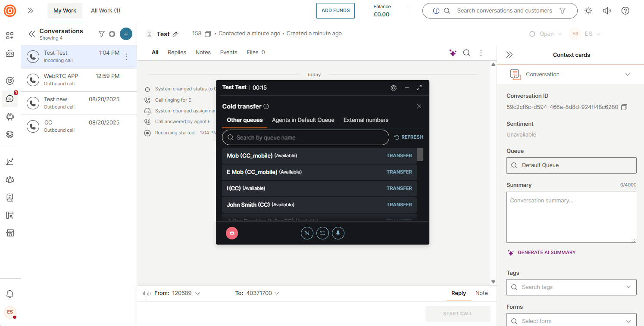Screen dimensions: 644x326
Task: Show info about Cold transfer
Action: [266, 106]
